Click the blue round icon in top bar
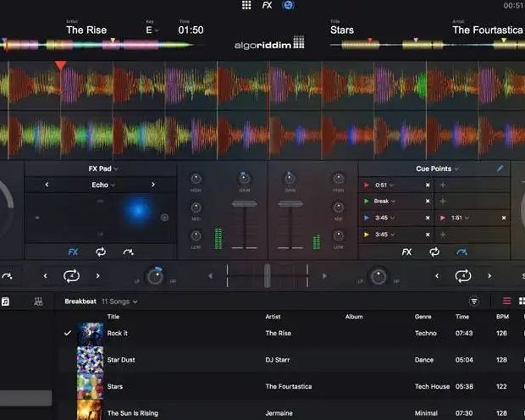The image size is (525, 420). 288,5
